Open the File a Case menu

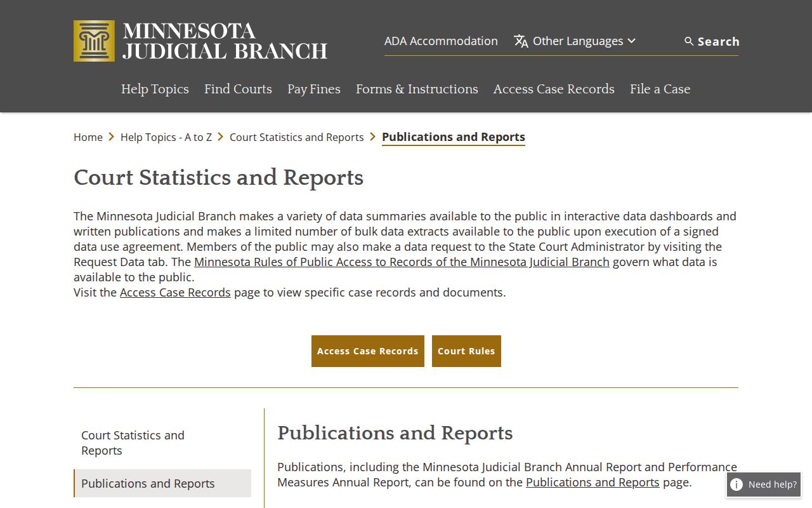(660, 89)
